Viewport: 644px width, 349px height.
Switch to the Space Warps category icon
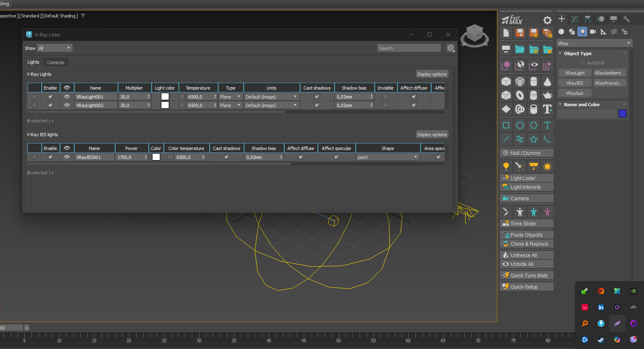tap(614, 32)
